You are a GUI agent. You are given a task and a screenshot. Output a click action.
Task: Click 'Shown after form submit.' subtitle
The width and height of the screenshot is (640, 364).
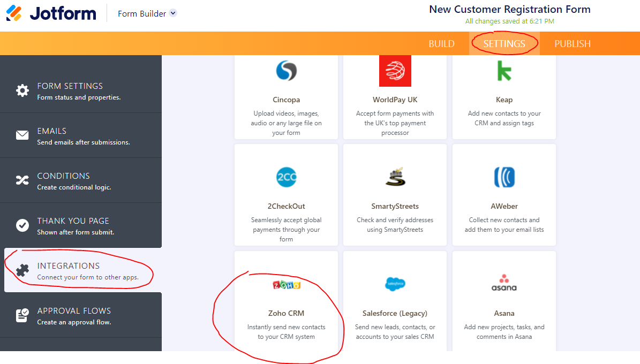click(x=76, y=232)
